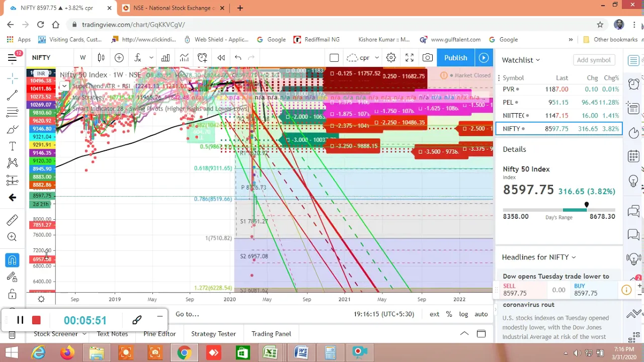Select the ruler measure tool
The image size is (644, 362).
pos(13,220)
